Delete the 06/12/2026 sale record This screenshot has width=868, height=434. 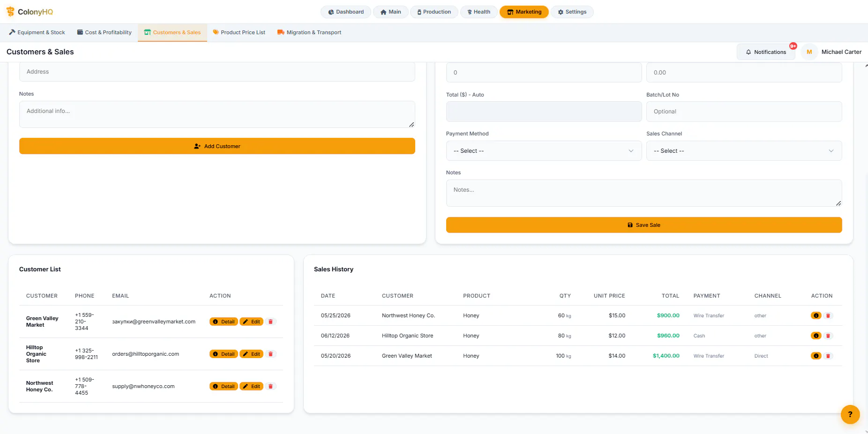click(x=828, y=336)
